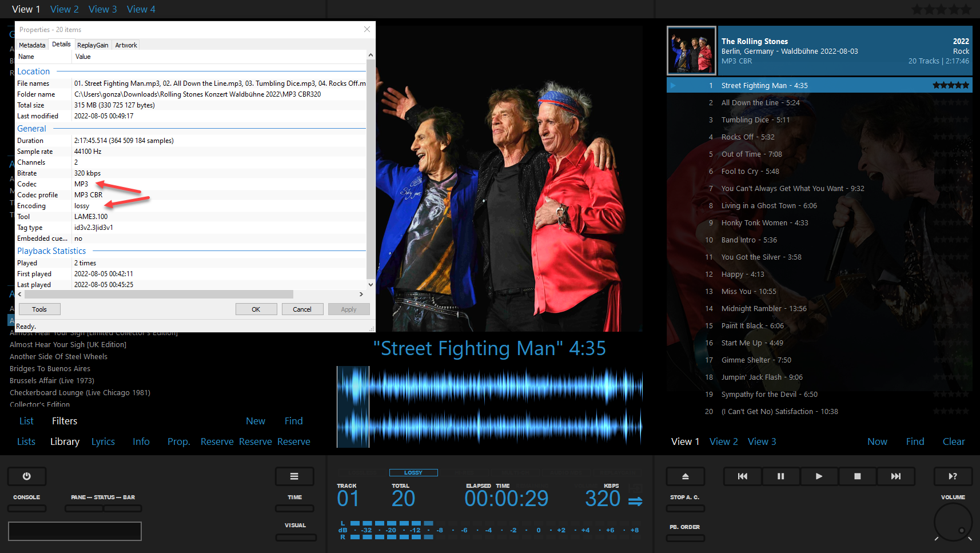Click the volume knob
The image size is (980, 553).
(953, 522)
